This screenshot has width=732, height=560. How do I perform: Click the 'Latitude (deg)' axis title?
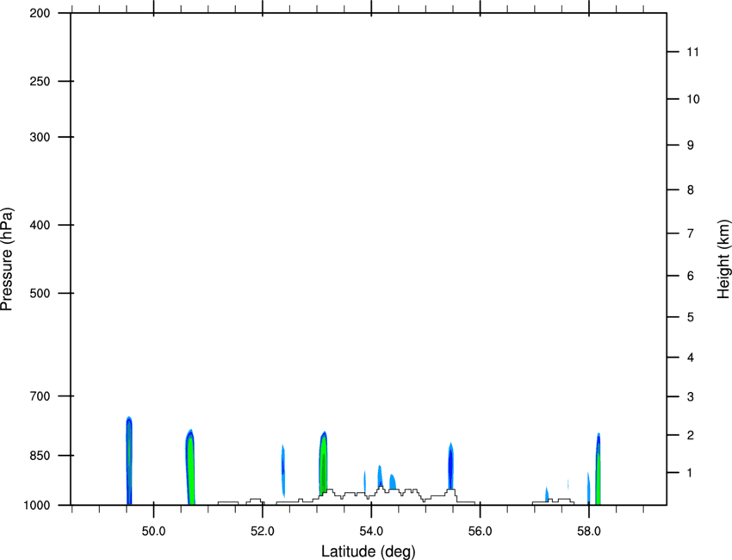pyautogui.click(x=368, y=551)
